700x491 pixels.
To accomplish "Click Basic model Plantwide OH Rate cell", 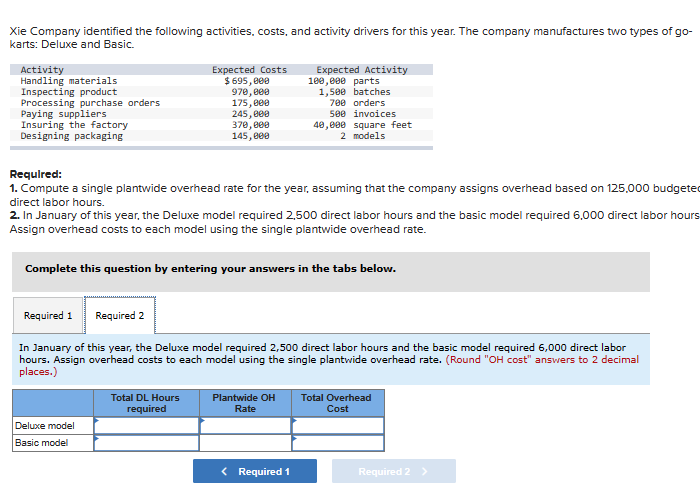I will (246, 443).
